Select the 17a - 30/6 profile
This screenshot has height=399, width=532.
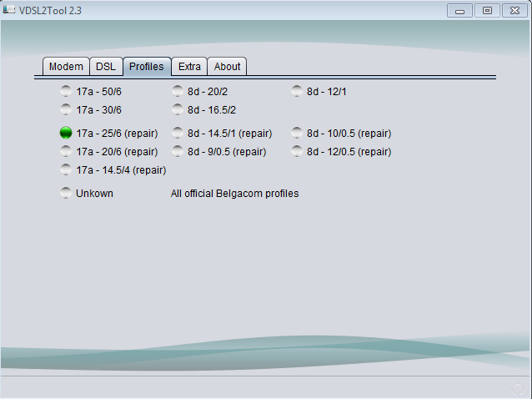point(66,109)
